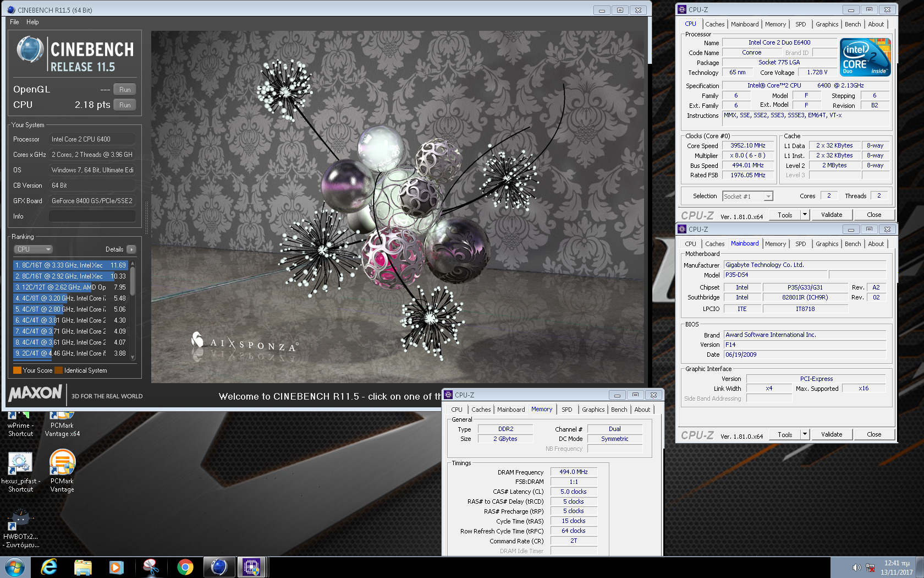Click the brown Identical System legend square
Screen dimensions: 924x578
click(x=58, y=370)
